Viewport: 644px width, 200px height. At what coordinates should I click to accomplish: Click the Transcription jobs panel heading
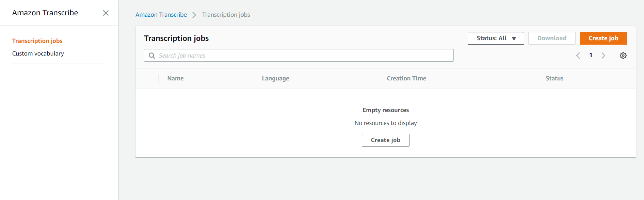(x=176, y=38)
